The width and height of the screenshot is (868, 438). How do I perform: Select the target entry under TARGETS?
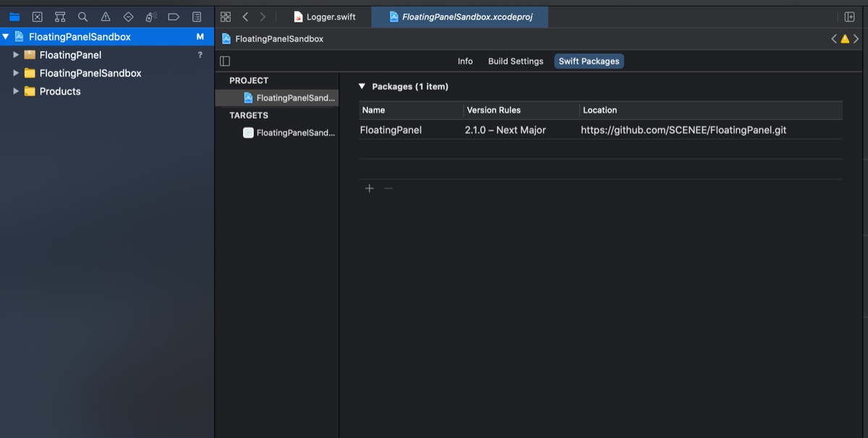pos(277,132)
